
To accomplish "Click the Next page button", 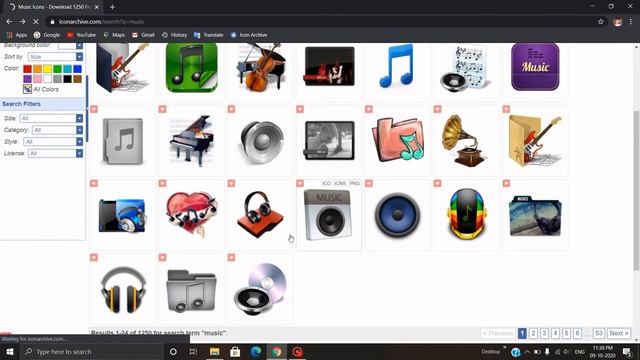I will coord(619,333).
